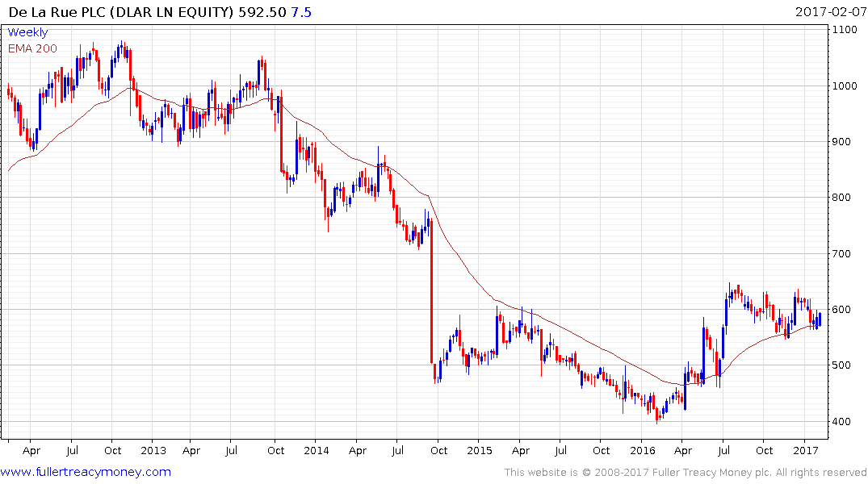Click the 800 price axis label
The width and height of the screenshot is (868, 484).
click(x=841, y=198)
